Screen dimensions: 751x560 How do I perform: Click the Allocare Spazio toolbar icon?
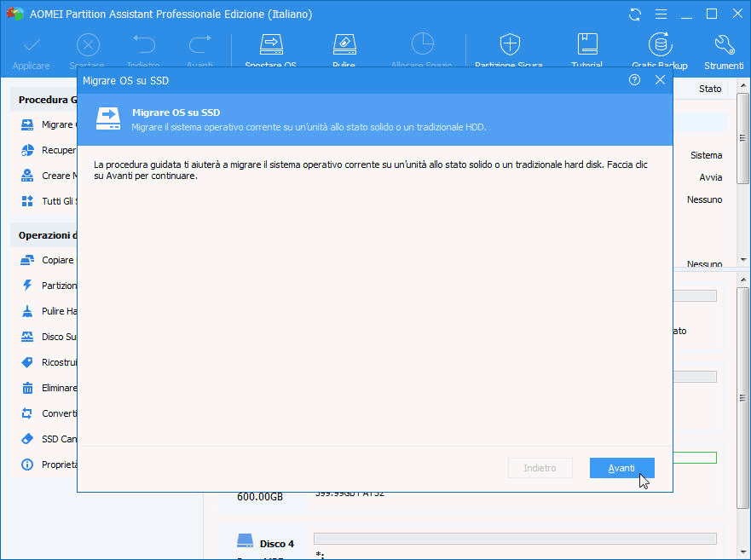point(423,44)
